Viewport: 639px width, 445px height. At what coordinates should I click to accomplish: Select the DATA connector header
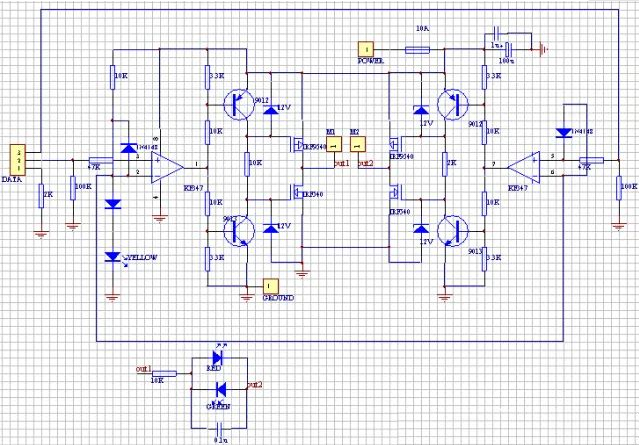point(15,159)
